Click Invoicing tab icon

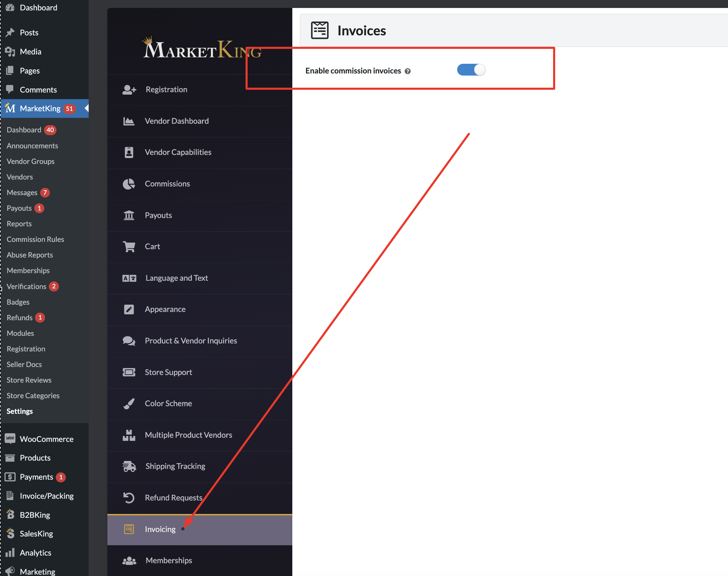pos(129,530)
